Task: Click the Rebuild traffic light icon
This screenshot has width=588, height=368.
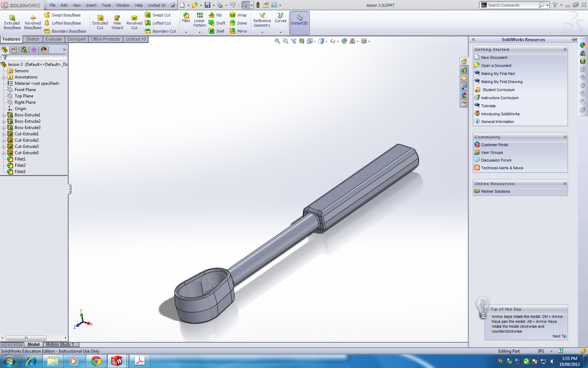Action: coord(258,5)
